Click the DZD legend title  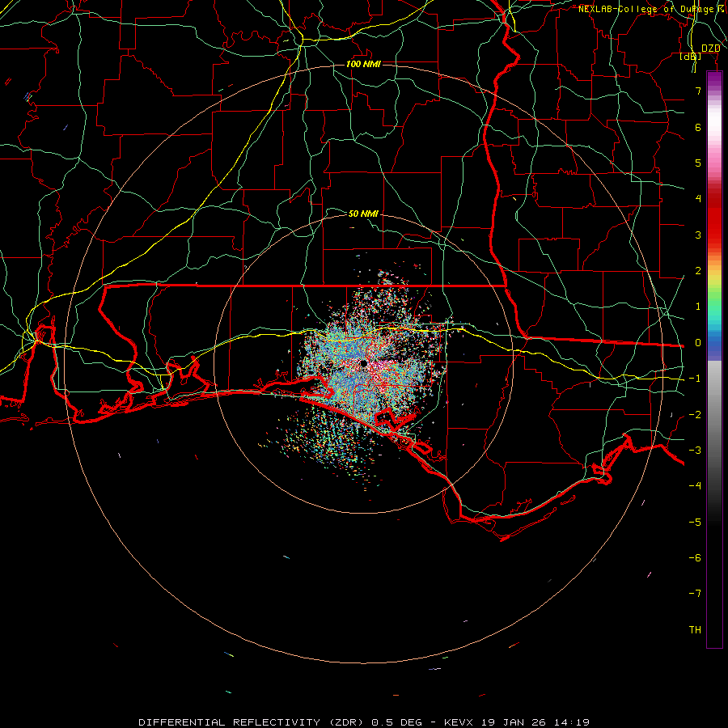[x=711, y=49]
